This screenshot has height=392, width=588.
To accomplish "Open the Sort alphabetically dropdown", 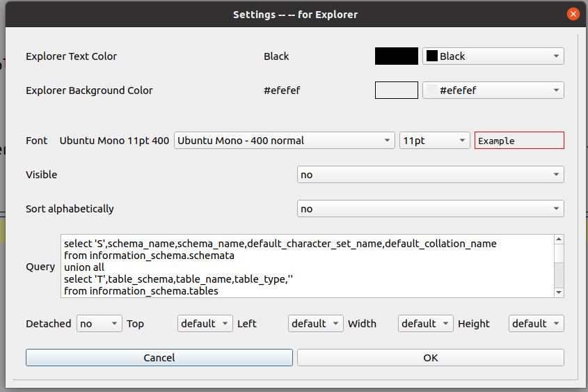I will coord(431,209).
